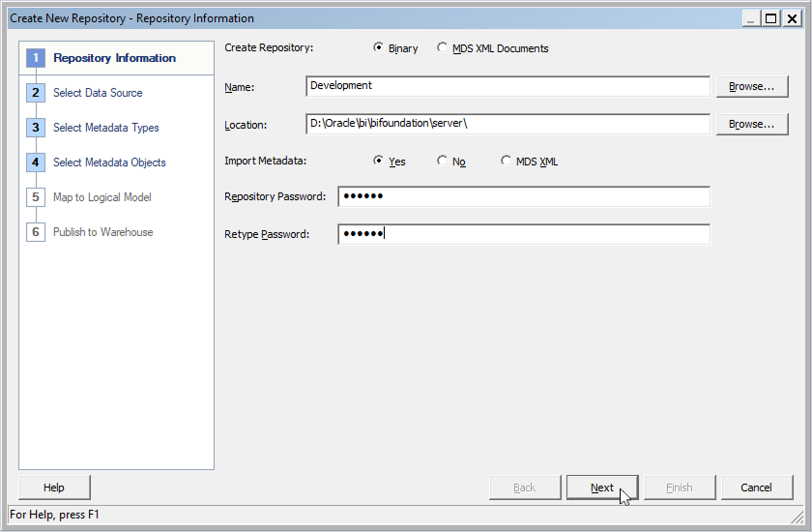Cancel the repository wizard
Screen dimensions: 812x532
(x=756, y=488)
